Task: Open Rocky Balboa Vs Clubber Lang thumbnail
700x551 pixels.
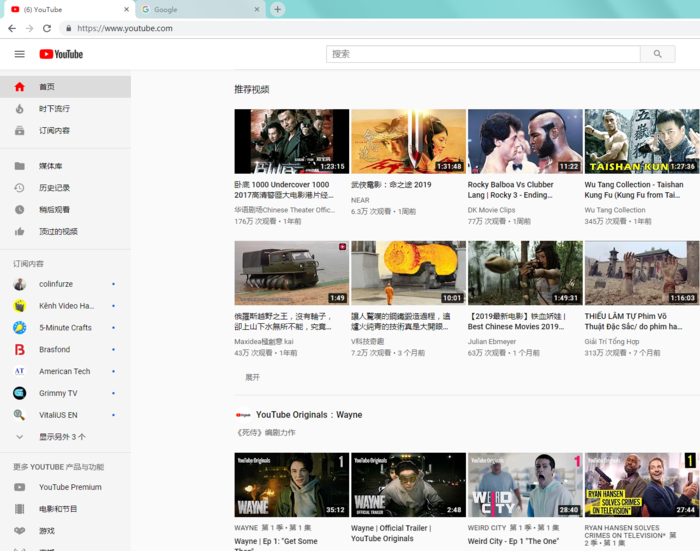Action: (525, 141)
